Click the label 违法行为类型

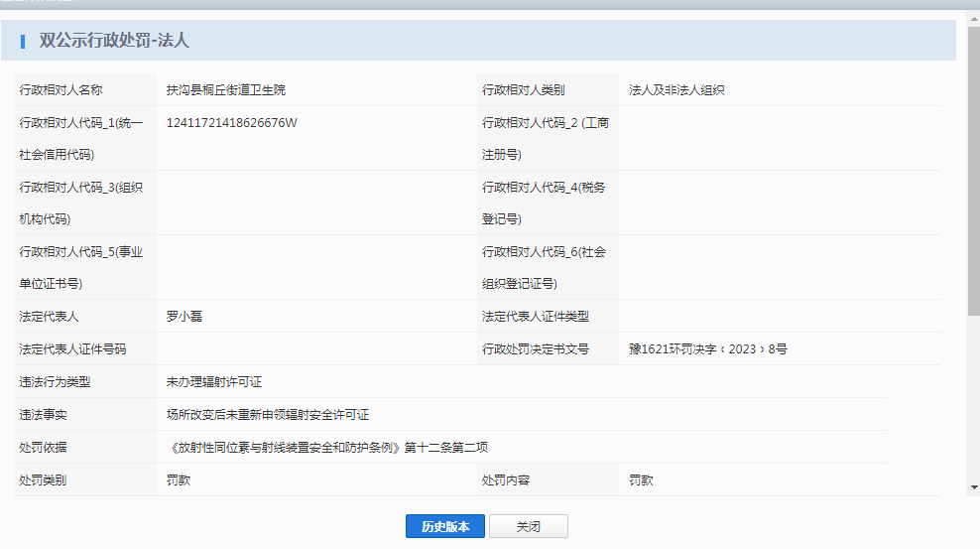pyautogui.click(x=55, y=382)
